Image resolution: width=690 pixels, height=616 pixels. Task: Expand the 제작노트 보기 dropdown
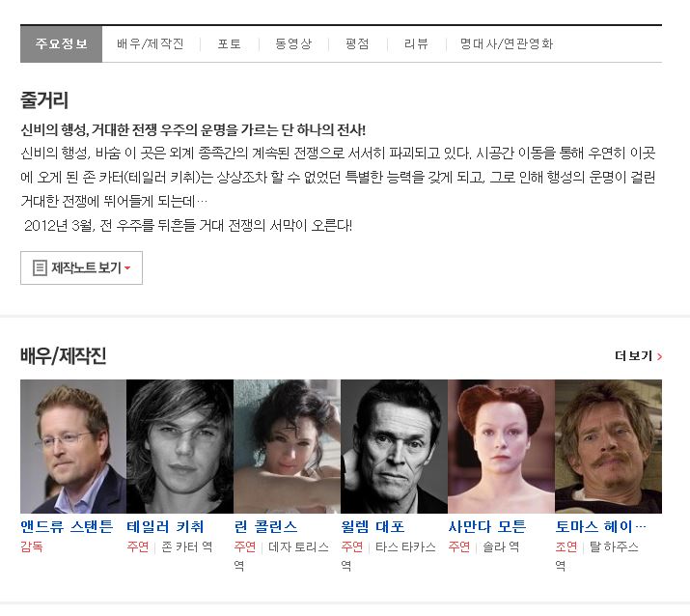(82, 267)
